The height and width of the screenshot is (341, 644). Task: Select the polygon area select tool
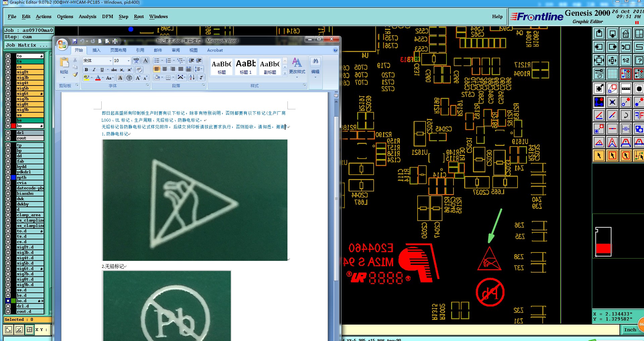point(626,156)
